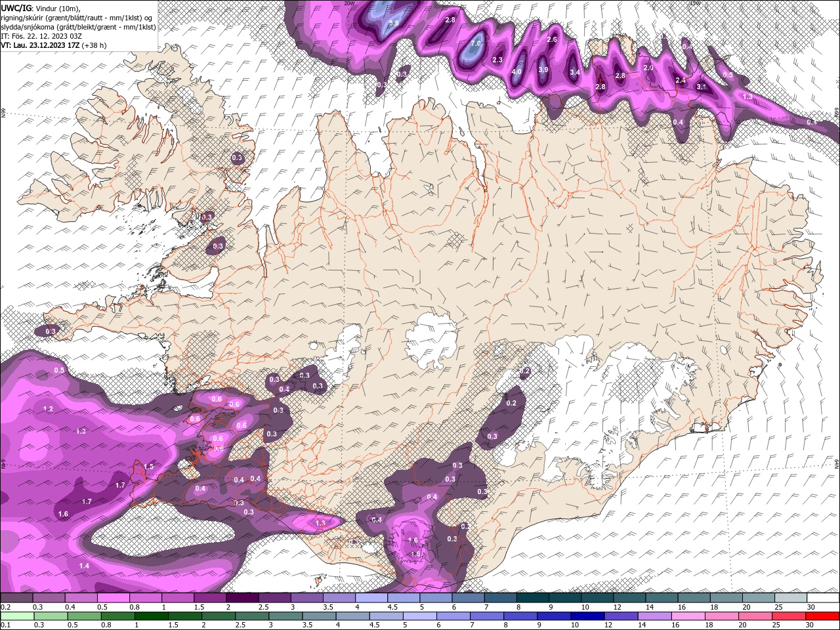
Task: Click the 2.0 precipitation value label
Action: pos(648,68)
